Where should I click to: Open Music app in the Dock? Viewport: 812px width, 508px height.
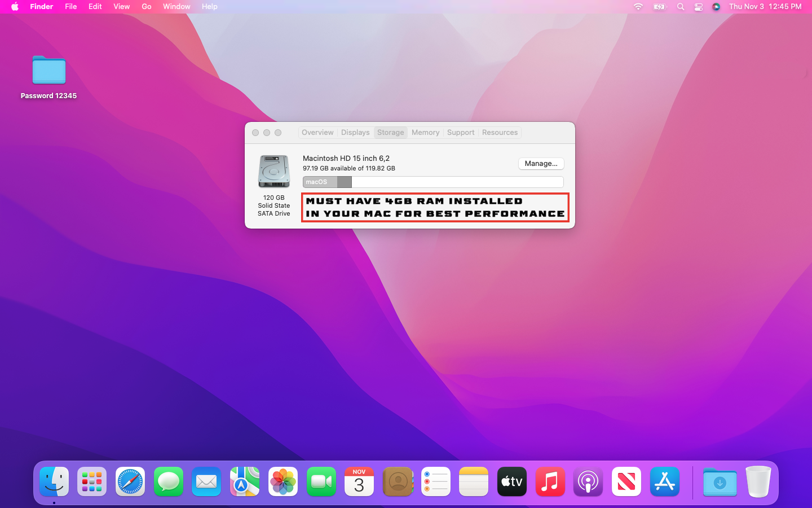pos(550,481)
